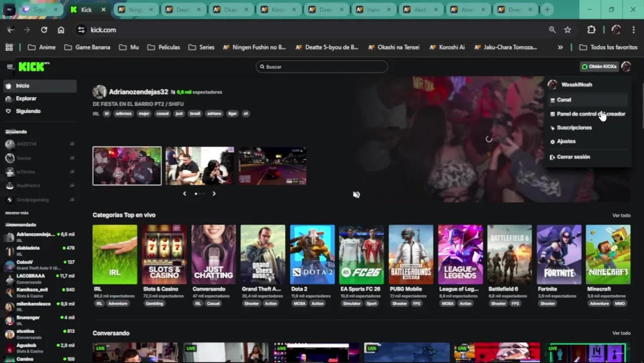This screenshot has height=363, width=644.
Task: Open the Battlefield 6 category card
Action: click(x=509, y=255)
